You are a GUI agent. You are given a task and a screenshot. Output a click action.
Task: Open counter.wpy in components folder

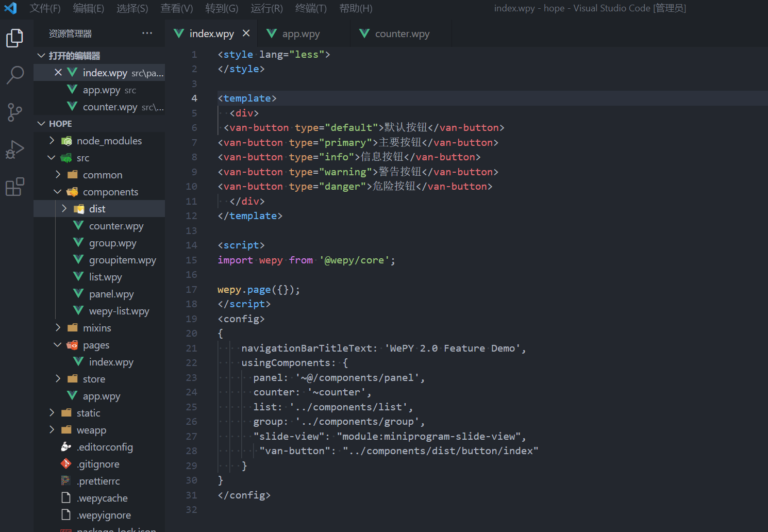99,226
